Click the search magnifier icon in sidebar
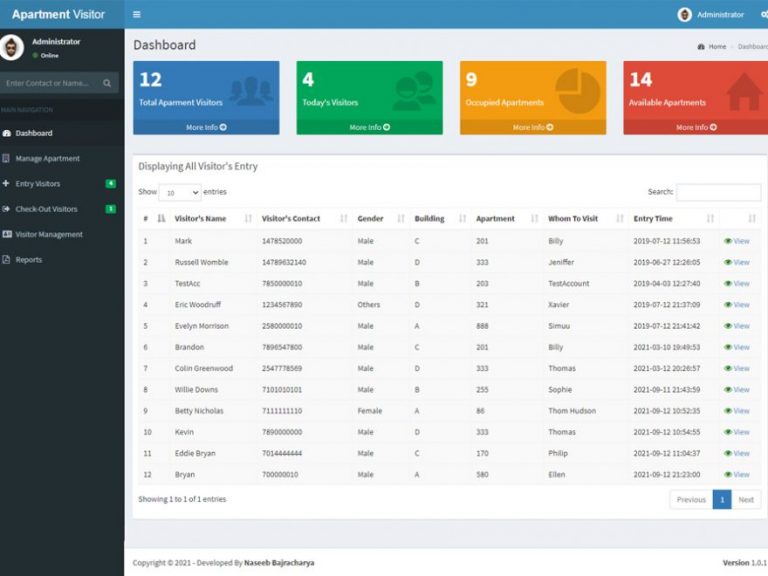 pos(108,83)
